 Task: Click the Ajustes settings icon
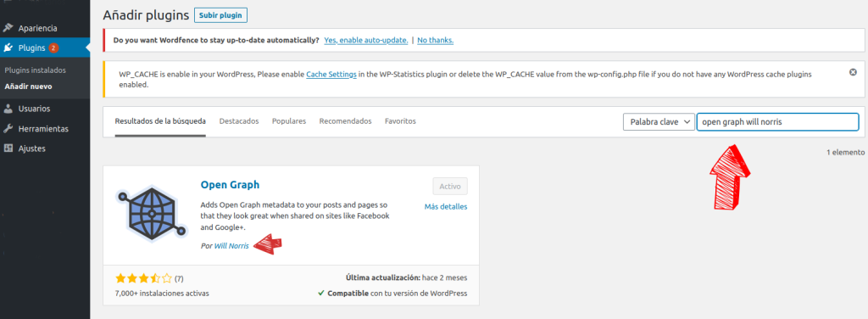tap(8, 148)
